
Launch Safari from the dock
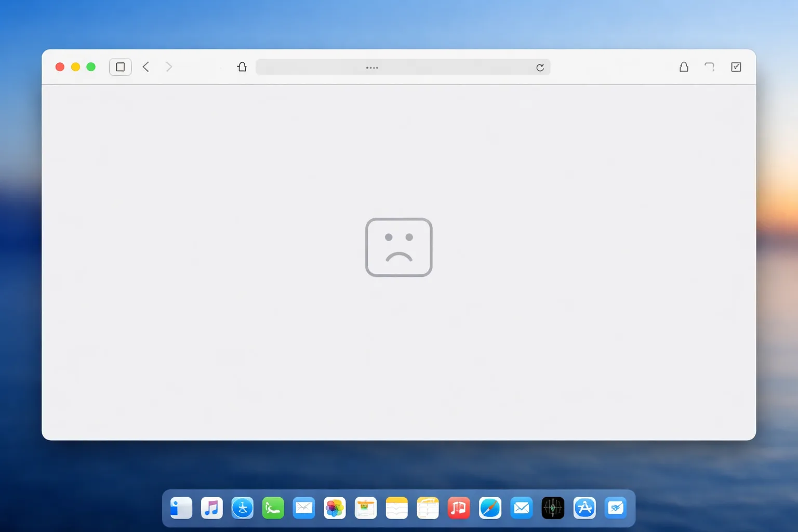[x=490, y=508]
